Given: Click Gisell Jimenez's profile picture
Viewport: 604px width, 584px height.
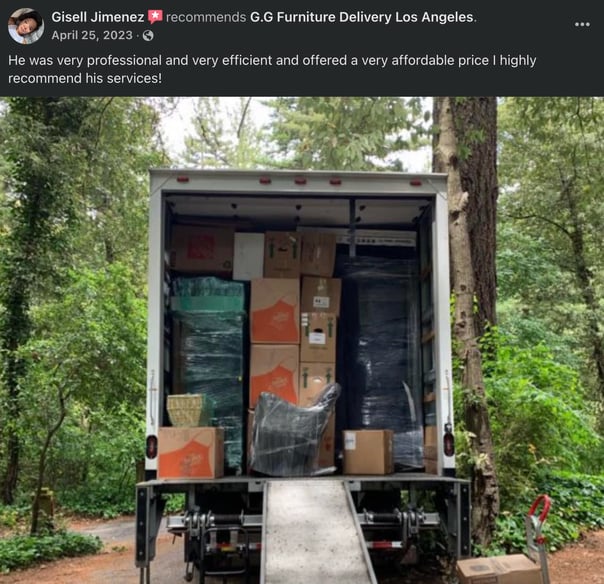Looking at the screenshot, I should [26, 26].
